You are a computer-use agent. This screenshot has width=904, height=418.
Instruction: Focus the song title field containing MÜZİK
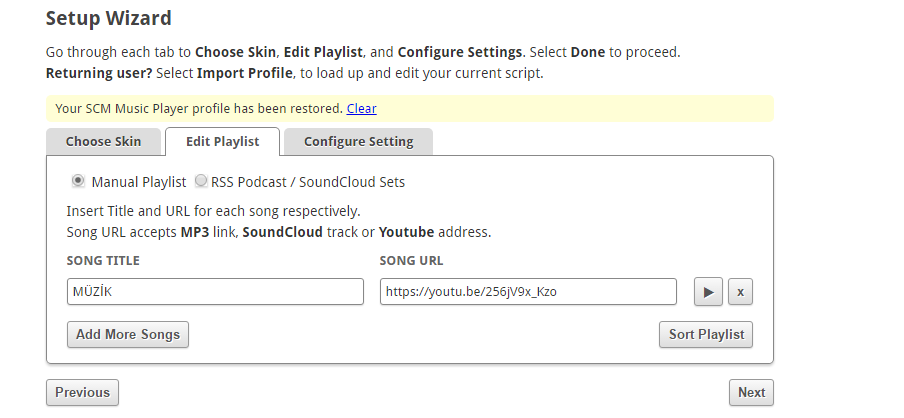coord(214,292)
